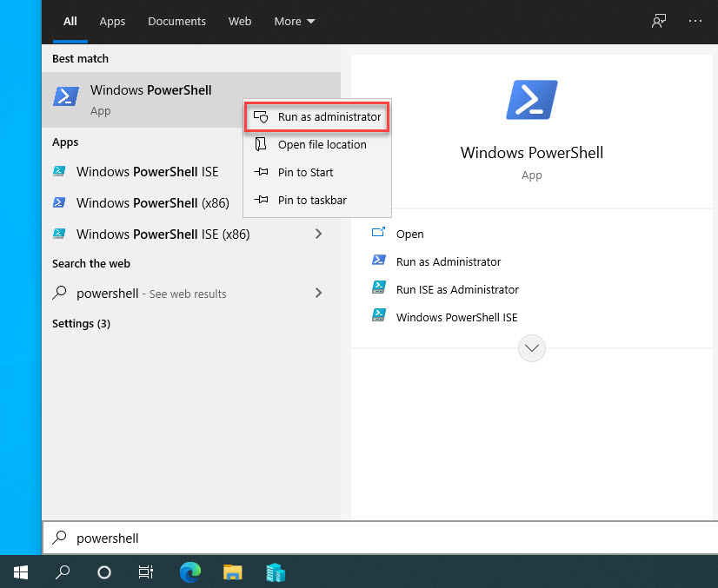The image size is (718, 588).
Task: Choose Open file location in context menu
Action: coord(317,144)
